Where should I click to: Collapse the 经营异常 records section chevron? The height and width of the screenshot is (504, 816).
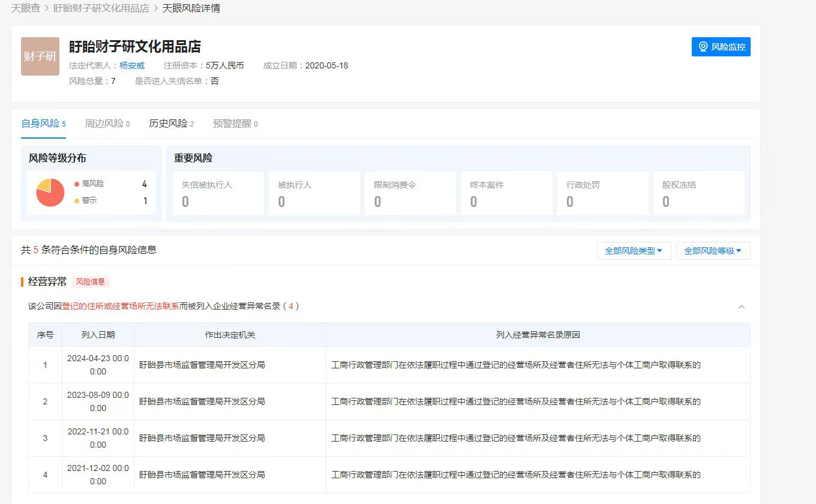click(x=742, y=307)
